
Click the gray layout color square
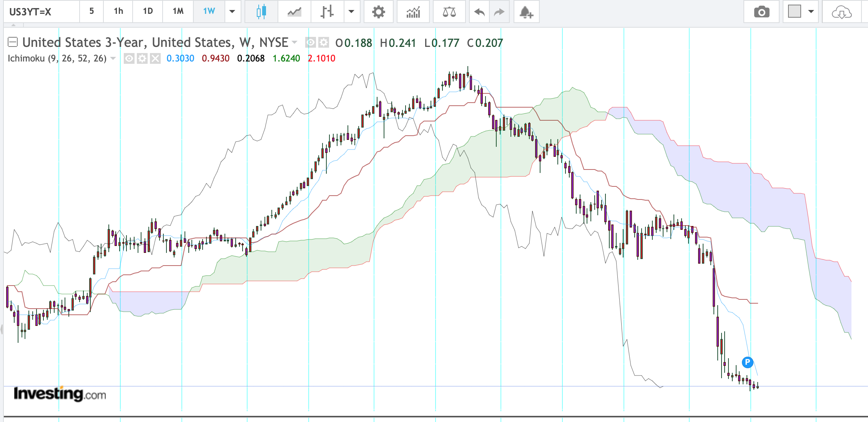coord(795,12)
